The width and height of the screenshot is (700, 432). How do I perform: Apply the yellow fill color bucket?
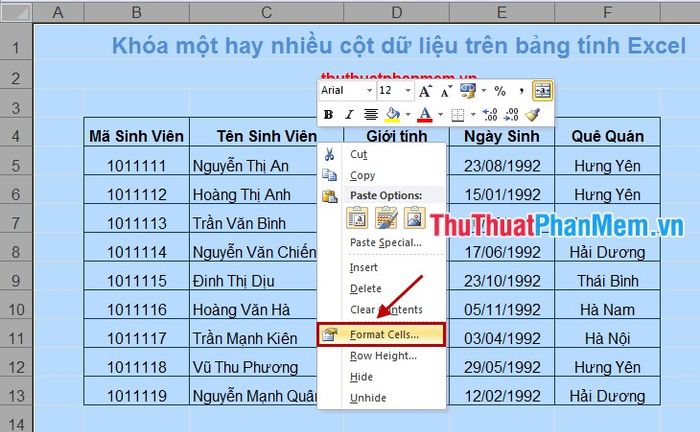point(392,115)
